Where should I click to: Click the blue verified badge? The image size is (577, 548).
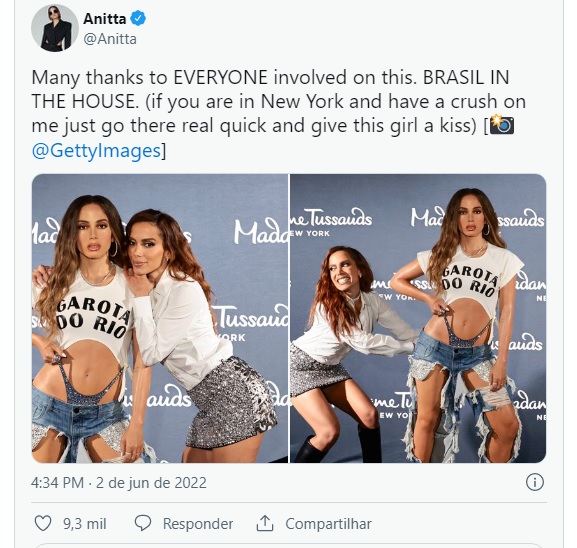138,18
